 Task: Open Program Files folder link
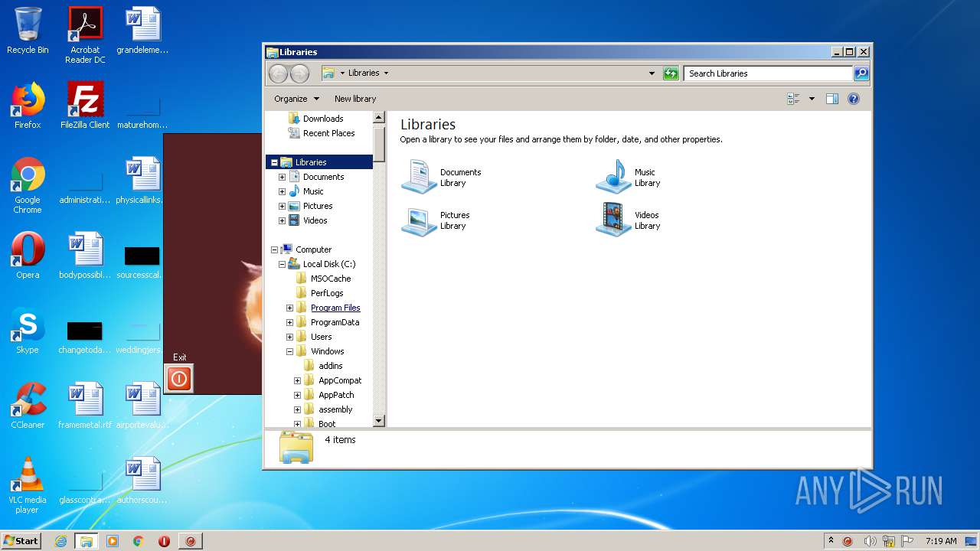point(335,308)
